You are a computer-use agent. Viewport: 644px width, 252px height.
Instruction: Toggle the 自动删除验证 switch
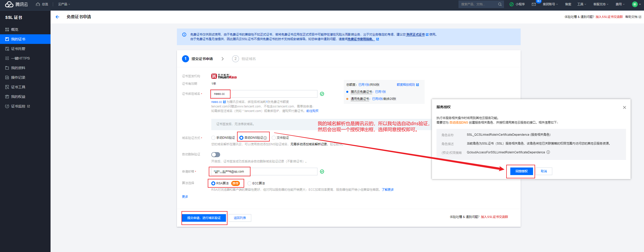[x=216, y=155]
